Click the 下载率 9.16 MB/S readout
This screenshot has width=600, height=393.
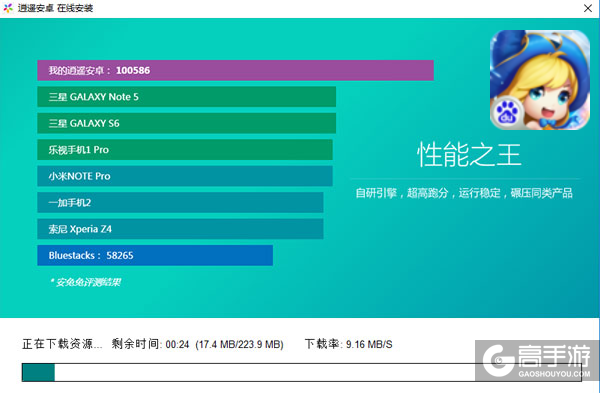coord(348,344)
